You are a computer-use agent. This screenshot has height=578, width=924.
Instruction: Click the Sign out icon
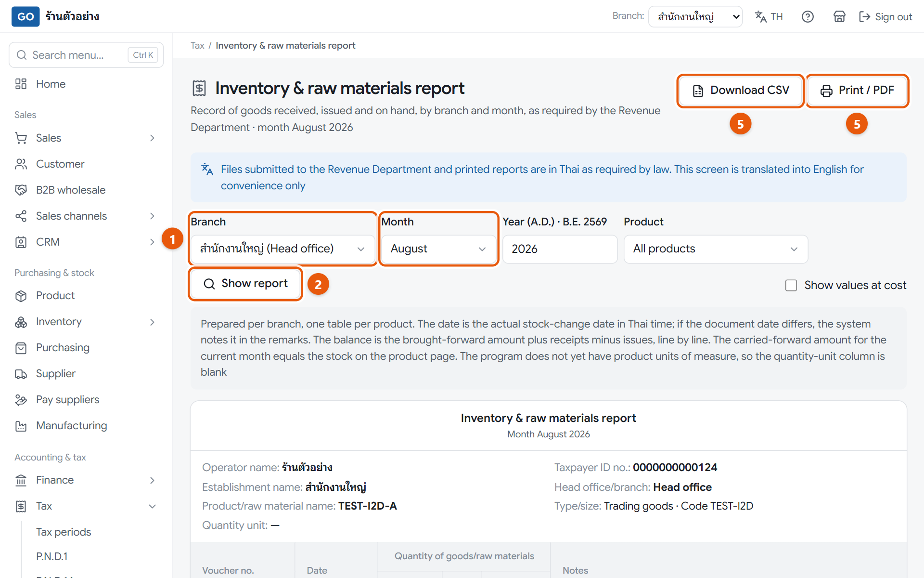(x=864, y=17)
